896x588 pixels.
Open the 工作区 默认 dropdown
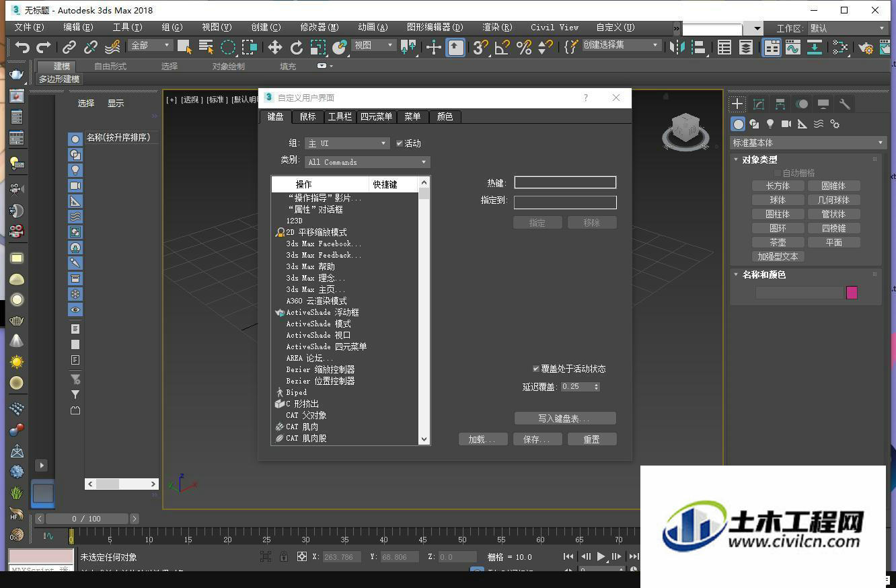[x=848, y=28]
